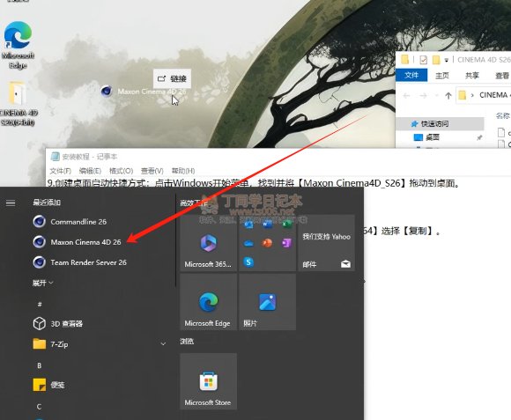
Task: Open the Photos tile
Action: [268, 302]
